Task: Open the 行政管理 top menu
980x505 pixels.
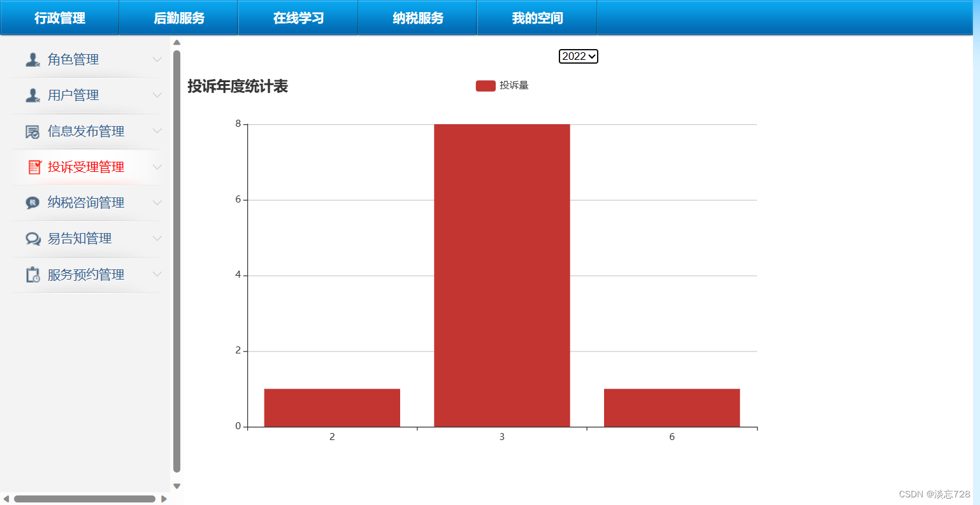Action: 60,18
